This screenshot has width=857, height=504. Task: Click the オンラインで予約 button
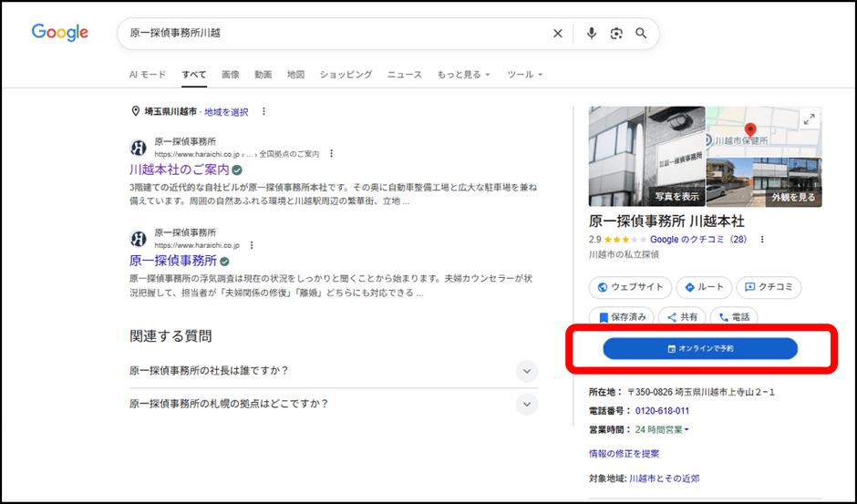click(x=700, y=349)
